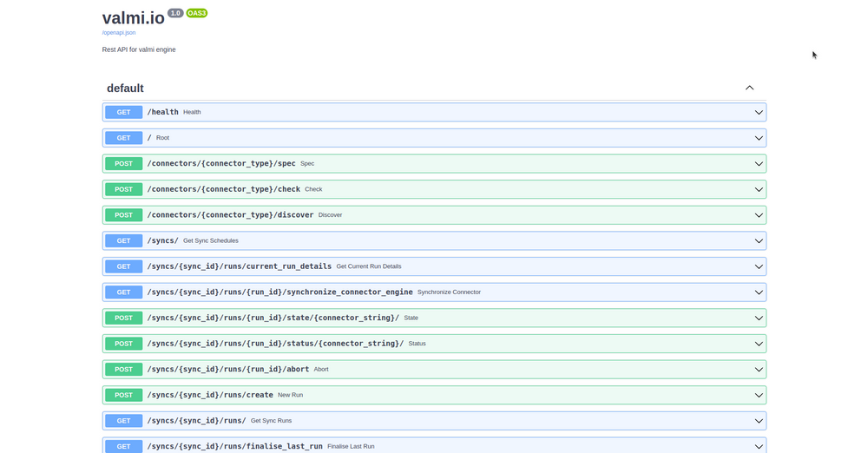Click POST badge for connectors discover
This screenshot has width=868, height=453.
[123, 215]
